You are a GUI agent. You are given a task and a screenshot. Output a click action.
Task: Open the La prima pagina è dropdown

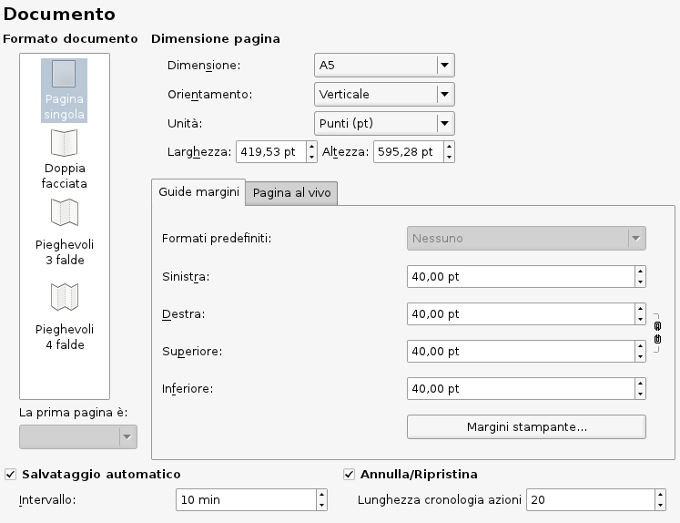78,437
